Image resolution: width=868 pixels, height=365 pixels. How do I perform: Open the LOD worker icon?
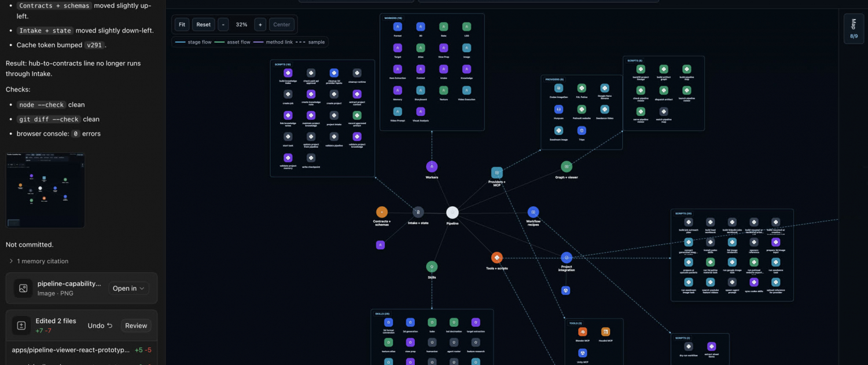point(466,27)
